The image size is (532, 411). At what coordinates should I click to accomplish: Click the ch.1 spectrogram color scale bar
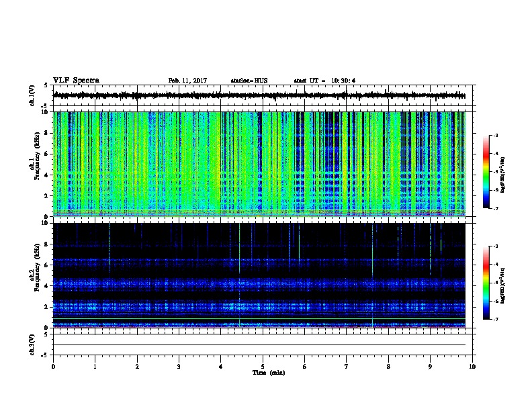(x=486, y=172)
